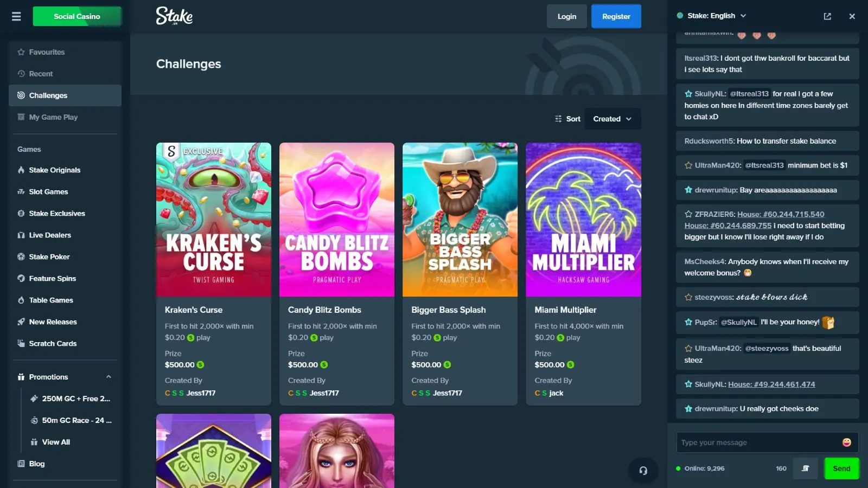Click the 50m GC Race icon
The height and width of the screenshot is (488, 868).
click(x=34, y=420)
